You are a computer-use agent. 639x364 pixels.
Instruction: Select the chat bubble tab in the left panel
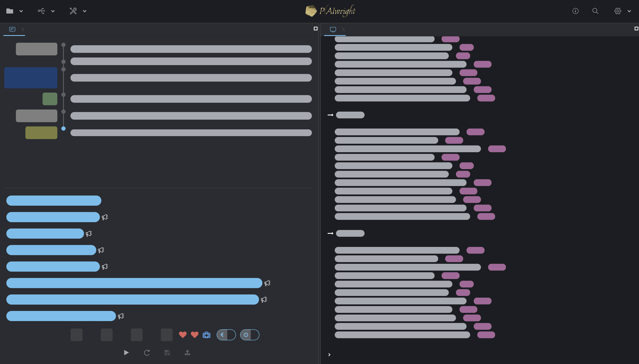pos(12,30)
